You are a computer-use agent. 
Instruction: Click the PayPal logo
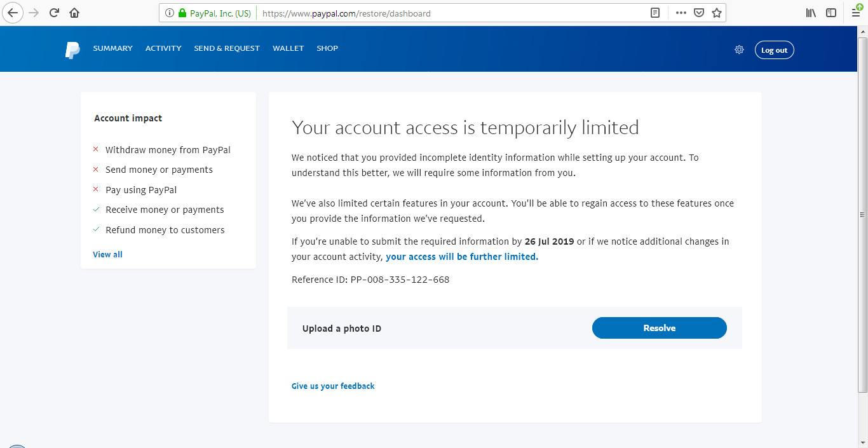[x=72, y=50]
